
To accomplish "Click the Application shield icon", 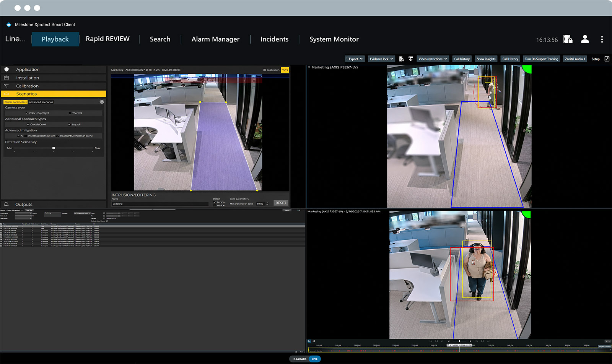I will (7, 70).
